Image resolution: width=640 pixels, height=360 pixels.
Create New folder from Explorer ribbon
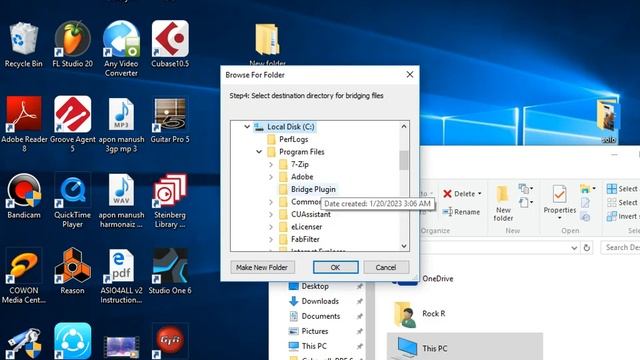pyautogui.click(x=503, y=203)
